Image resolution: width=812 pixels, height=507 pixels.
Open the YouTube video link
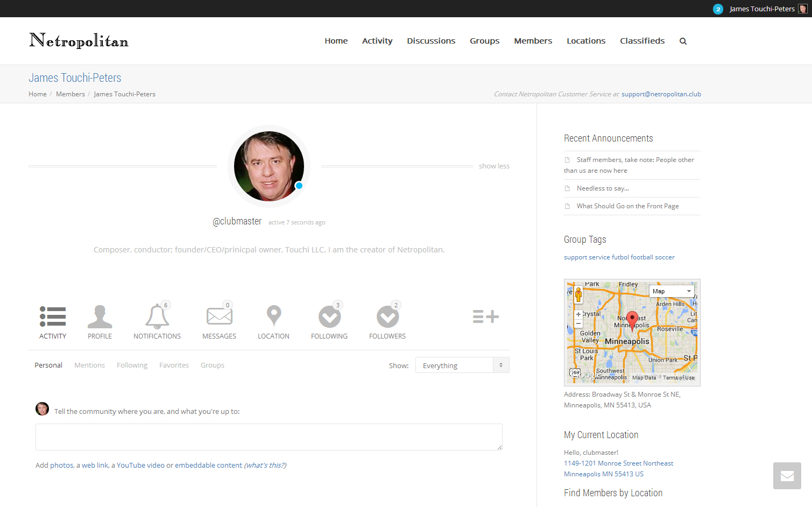140,466
